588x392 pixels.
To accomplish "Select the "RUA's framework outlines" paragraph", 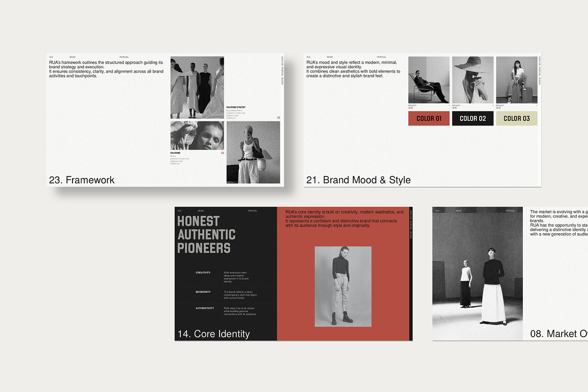I will click(x=106, y=69).
